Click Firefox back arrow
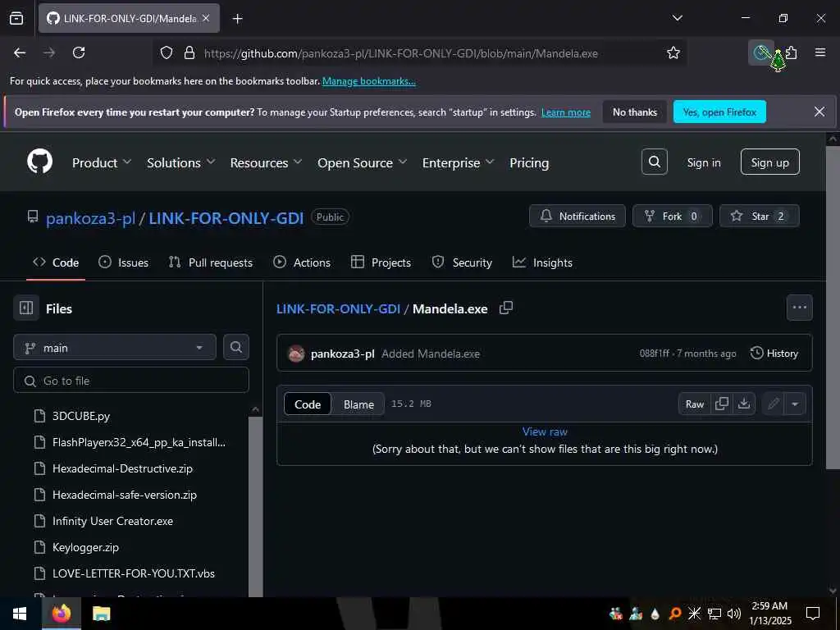840x630 pixels. pos(20,52)
